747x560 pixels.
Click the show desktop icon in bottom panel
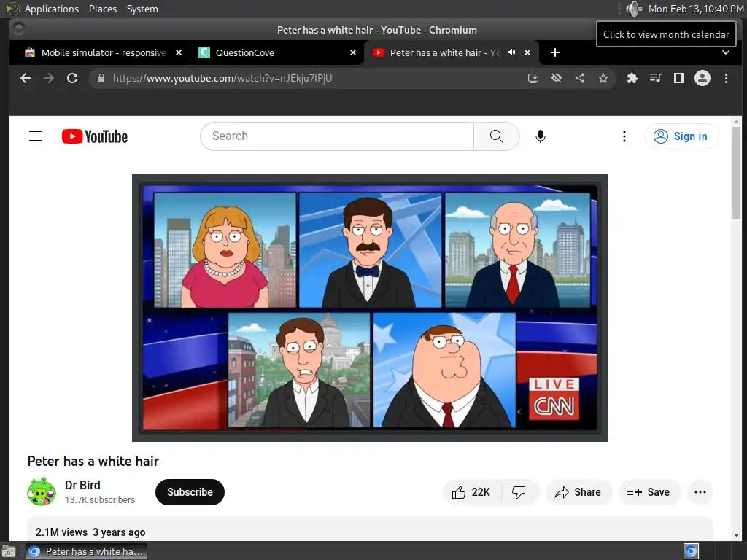(9, 551)
